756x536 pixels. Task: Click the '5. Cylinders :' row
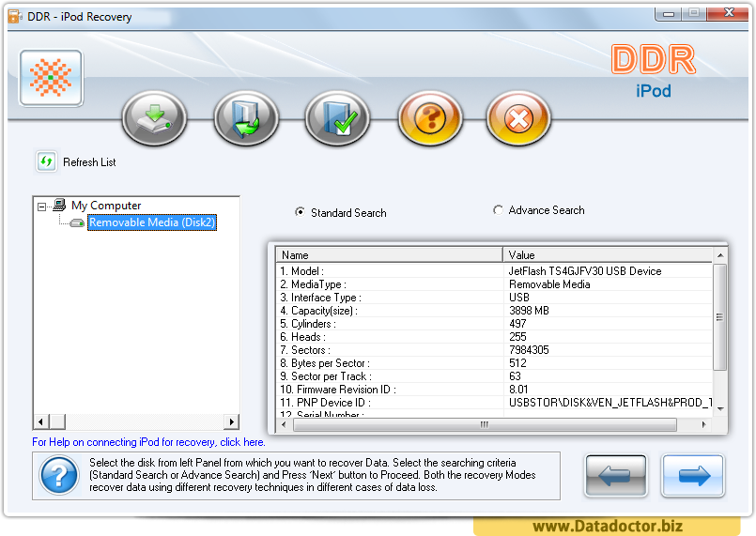(494, 324)
